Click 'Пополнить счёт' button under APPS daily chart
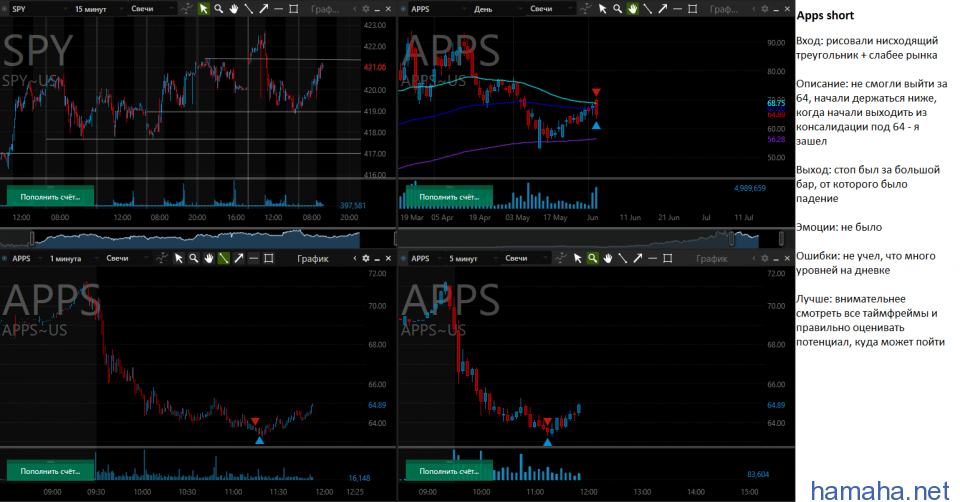960x502 pixels. point(449,197)
